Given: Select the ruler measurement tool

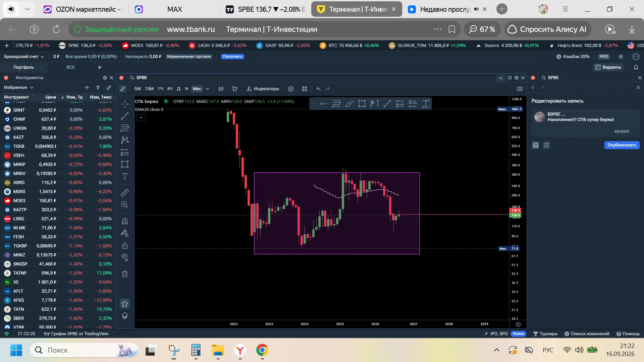Looking at the screenshot, I should [x=125, y=193].
